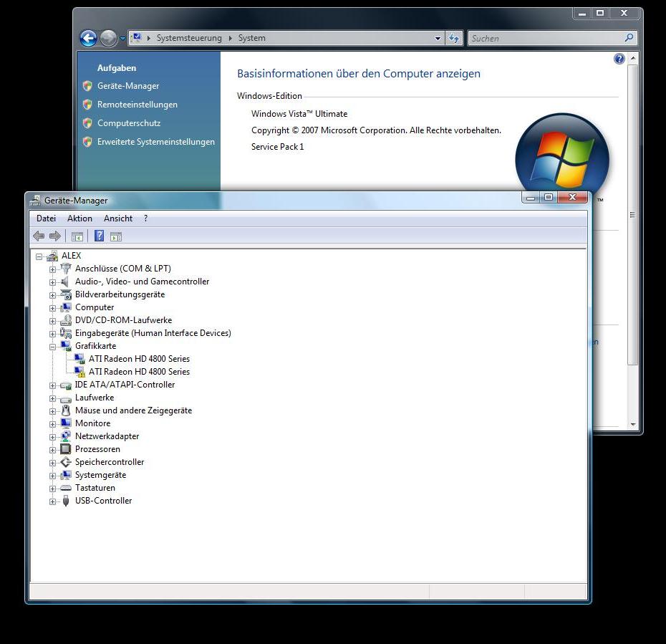
Task: Click the Eingabegeräte HID icon
Action: pos(66,333)
